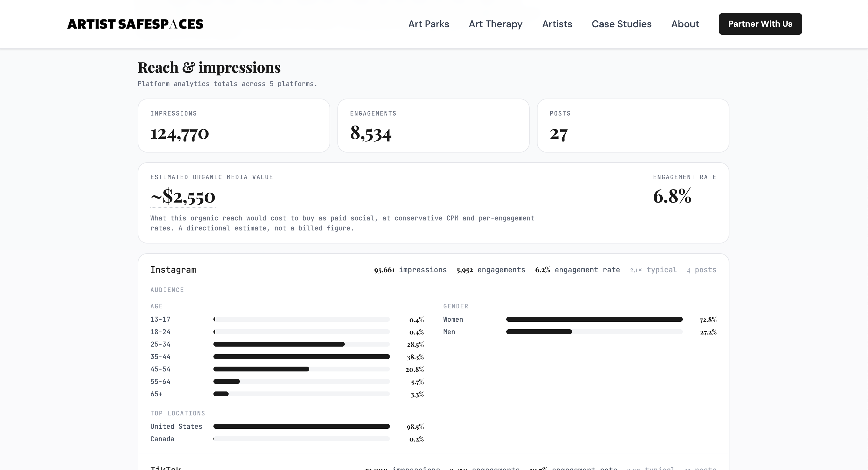Click Instagram's 4 posts label
The height and width of the screenshot is (470, 868).
tap(702, 270)
